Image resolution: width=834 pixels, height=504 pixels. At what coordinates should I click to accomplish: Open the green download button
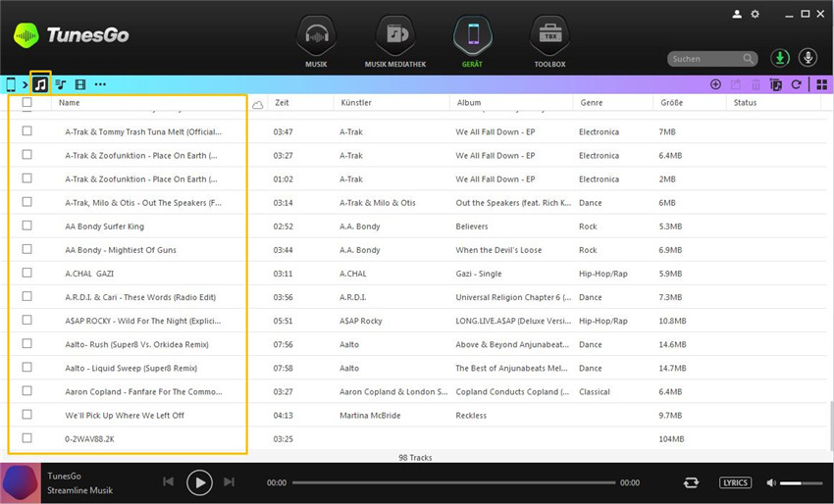[780, 58]
